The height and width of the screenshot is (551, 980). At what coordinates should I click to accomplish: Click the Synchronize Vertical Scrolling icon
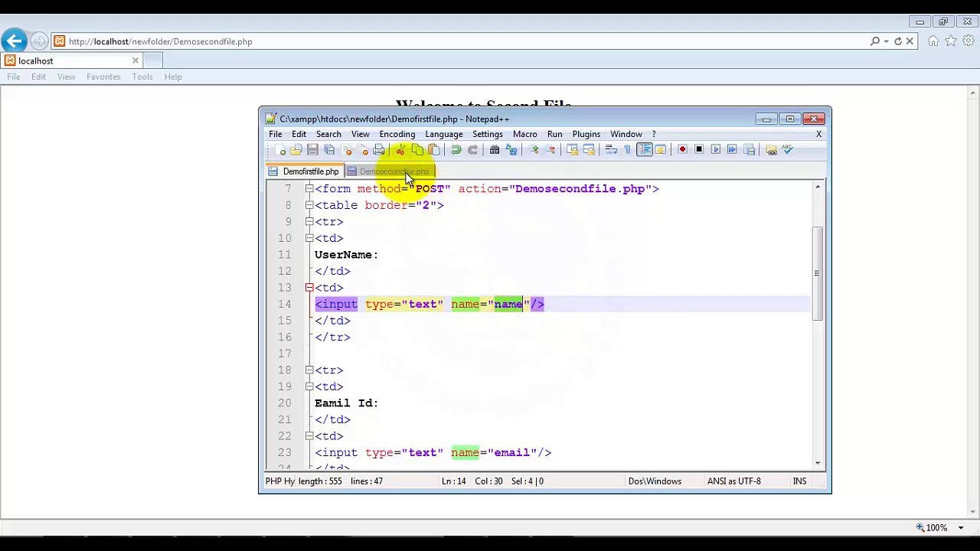click(x=573, y=150)
